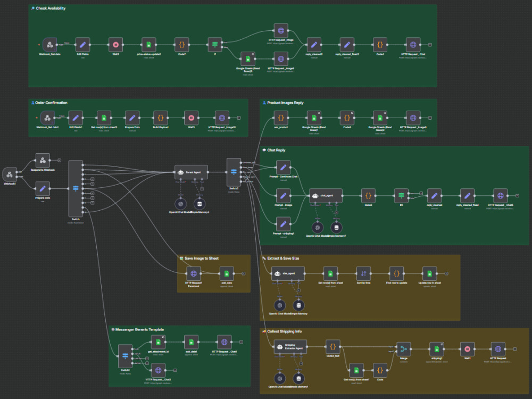Viewport: 532px width, 399px height.
Task: Open the Code2_test node
Action: (333, 347)
